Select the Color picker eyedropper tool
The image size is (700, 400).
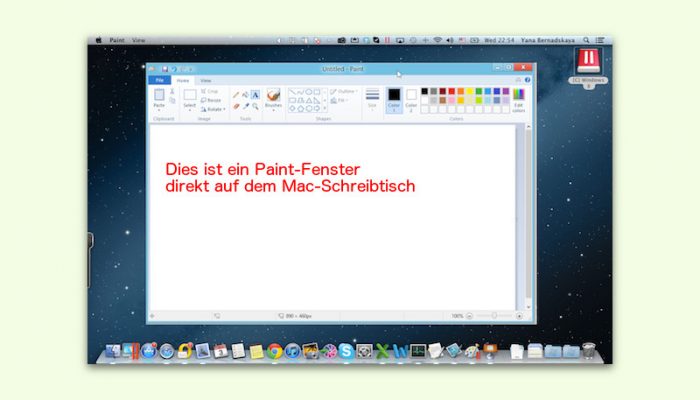tap(246, 106)
